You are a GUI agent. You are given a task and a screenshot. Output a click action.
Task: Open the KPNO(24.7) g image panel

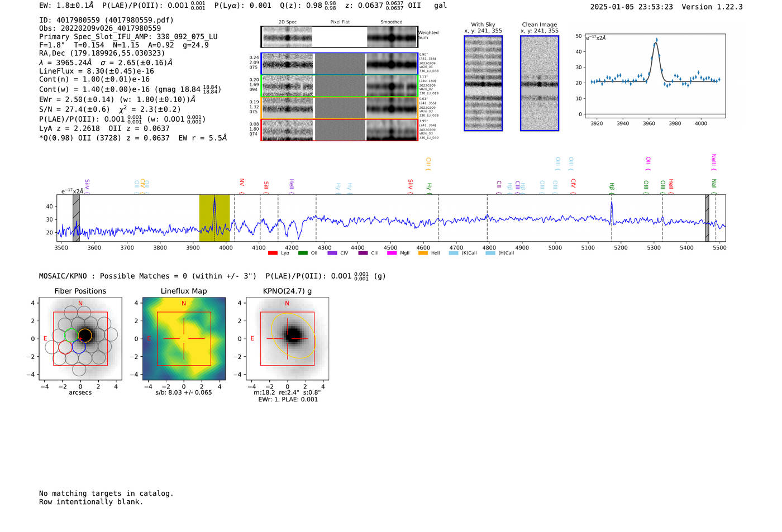[x=287, y=339]
